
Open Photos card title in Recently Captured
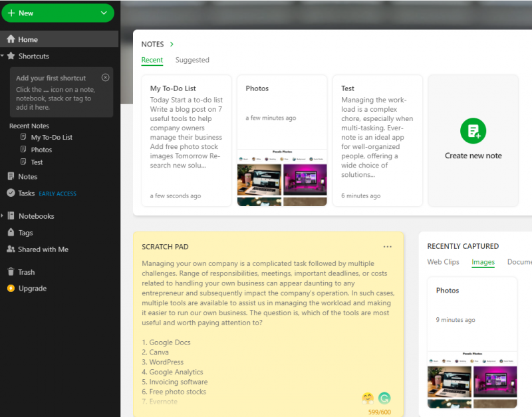tap(447, 291)
